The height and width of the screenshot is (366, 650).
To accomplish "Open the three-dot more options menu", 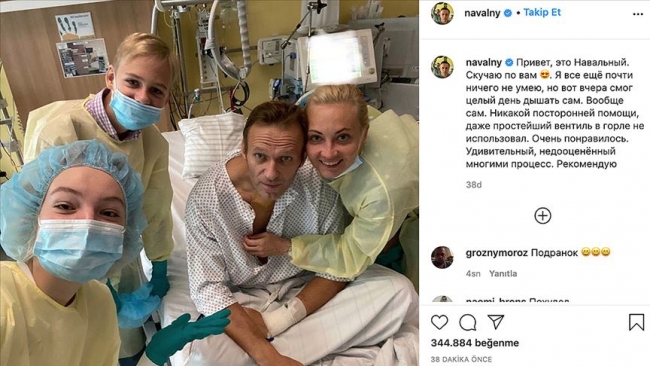I will (x=638, y=14).
